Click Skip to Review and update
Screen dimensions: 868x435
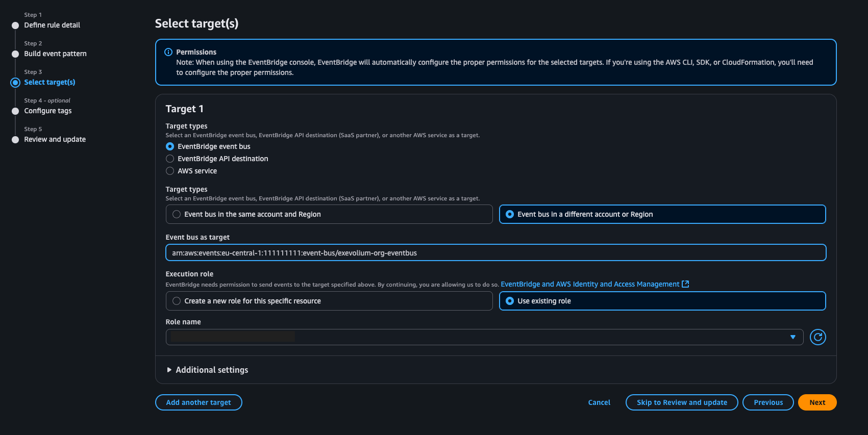(681, 402)
